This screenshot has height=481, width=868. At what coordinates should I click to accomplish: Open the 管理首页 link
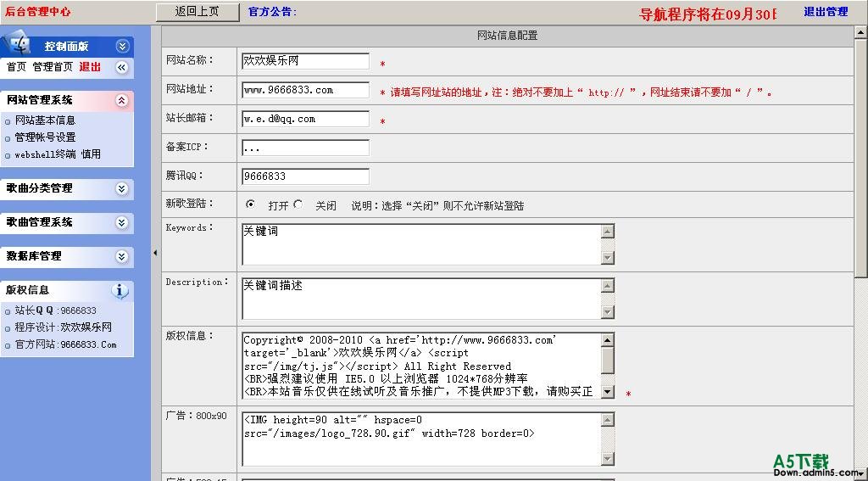coord(53,67)
